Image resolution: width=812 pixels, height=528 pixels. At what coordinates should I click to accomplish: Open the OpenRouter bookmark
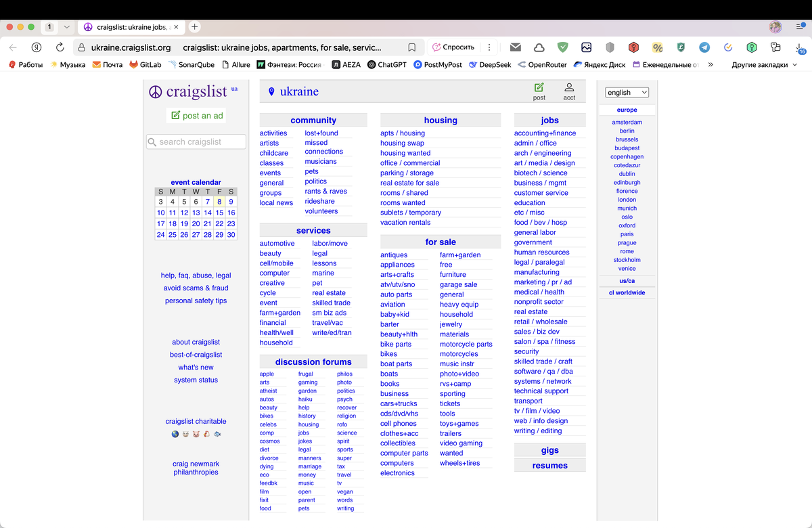pyautogui.click(x=542, y=65)
